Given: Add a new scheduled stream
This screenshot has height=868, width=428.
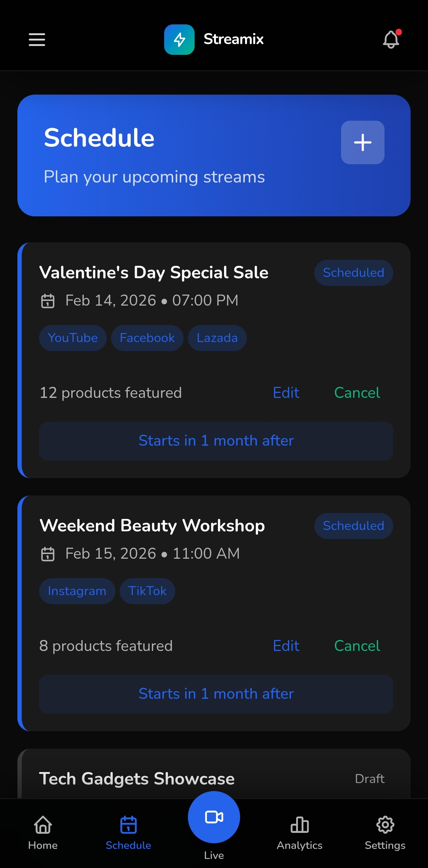Looking at the screenshot, I should (362, 142).
